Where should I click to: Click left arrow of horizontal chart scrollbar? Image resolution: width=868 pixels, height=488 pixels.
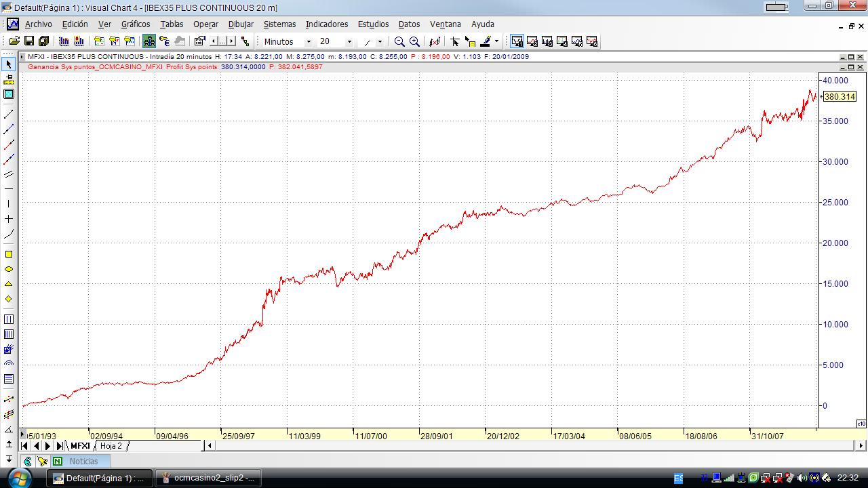210,446
